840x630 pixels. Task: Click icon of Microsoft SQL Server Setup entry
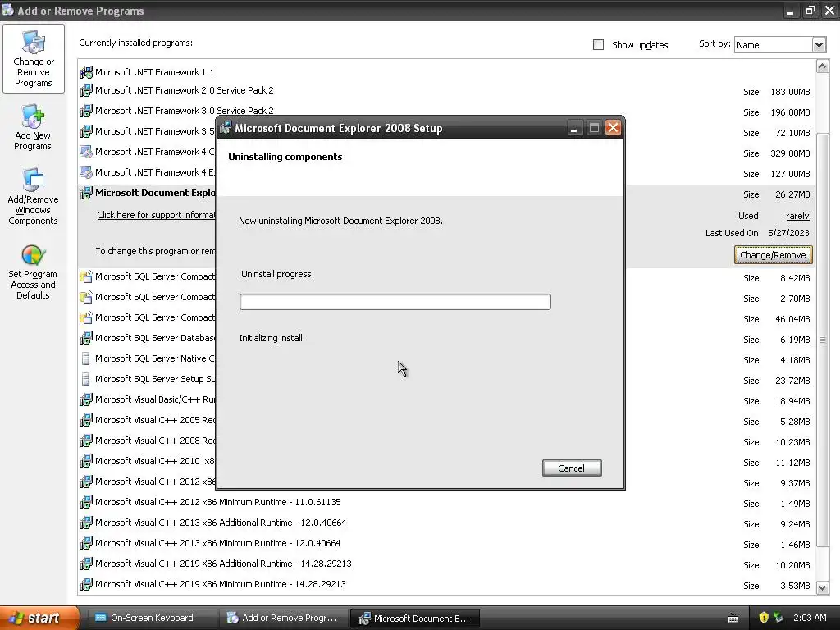(85, 379)
